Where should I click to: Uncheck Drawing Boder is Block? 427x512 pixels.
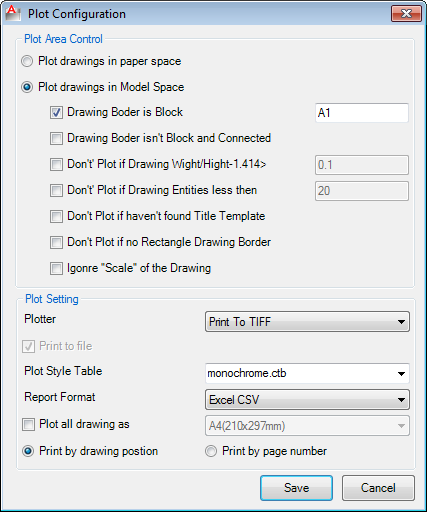pos(56,113)
